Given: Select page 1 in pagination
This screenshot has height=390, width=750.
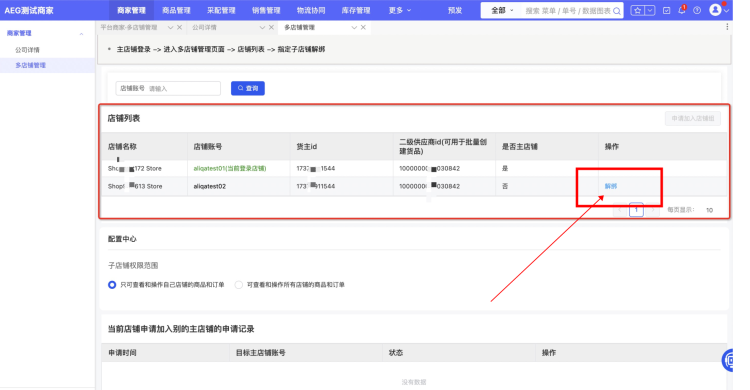Looking at the screenshot, I should point(636,210).
